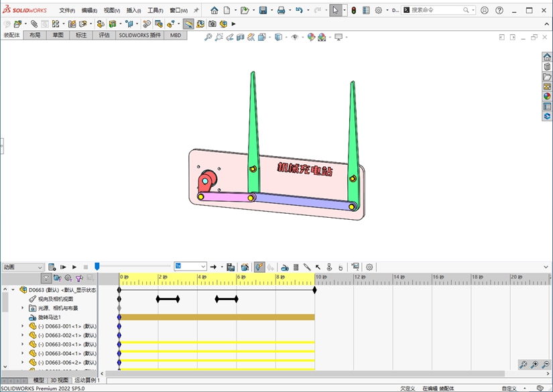Viewport: 553px width, 392px height.
Task: Toggle the stoplight rebuild icon
Action: [x=353, y=11]
